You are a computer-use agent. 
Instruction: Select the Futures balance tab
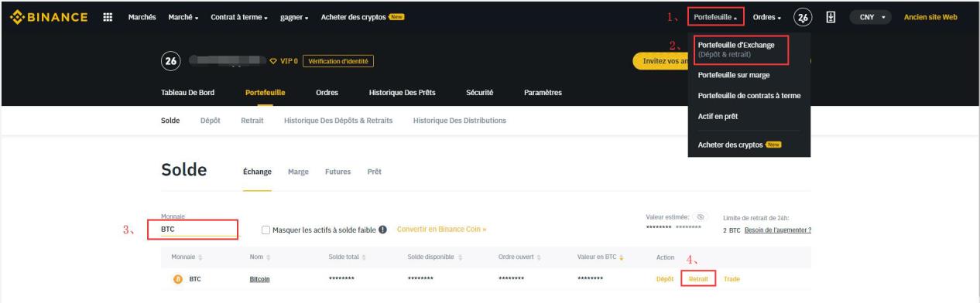coord(338,171)
